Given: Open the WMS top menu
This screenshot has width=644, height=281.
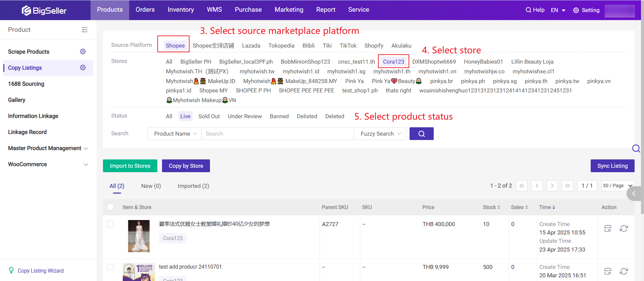Looking at the screenshot, I should [x=214, y=10].
